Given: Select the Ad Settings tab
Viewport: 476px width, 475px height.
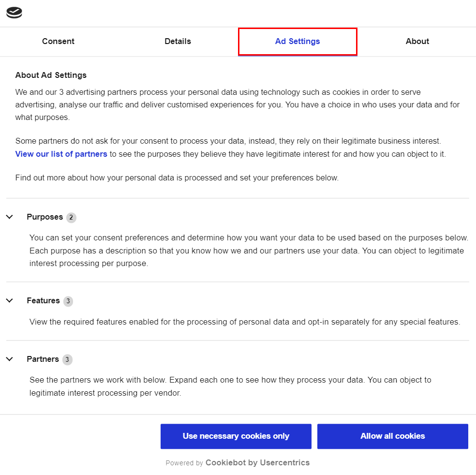Looking at the screenshot, I should (x=297, y=42).
